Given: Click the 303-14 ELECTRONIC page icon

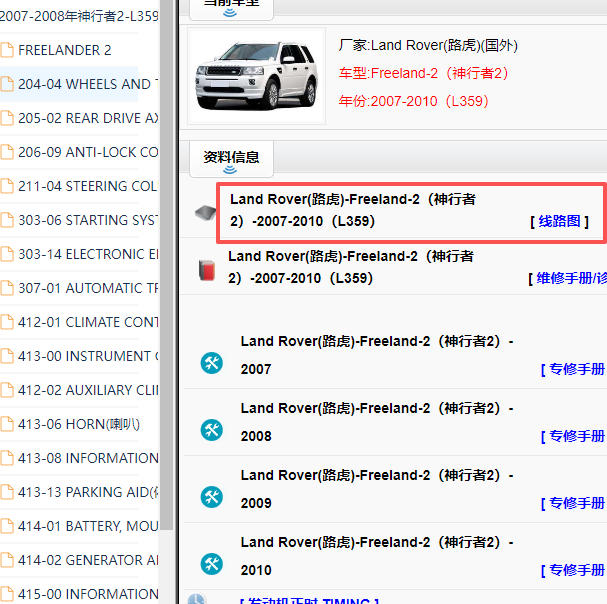Looking at the screenshot, I should click(6, 254).
